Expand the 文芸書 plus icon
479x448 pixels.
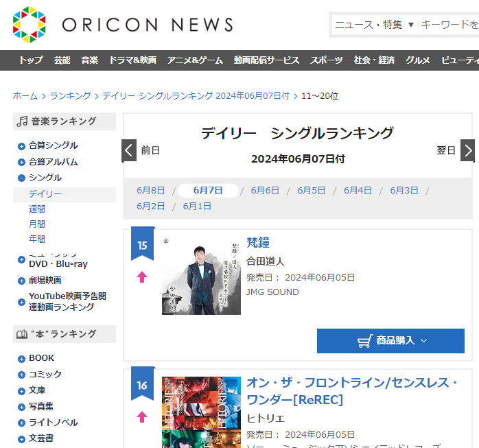pos(21,439)
